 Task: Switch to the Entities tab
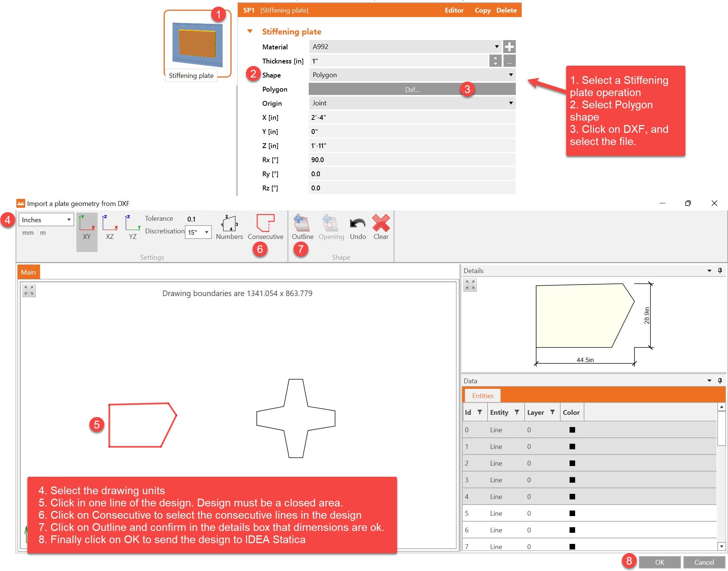pos(482,396)
